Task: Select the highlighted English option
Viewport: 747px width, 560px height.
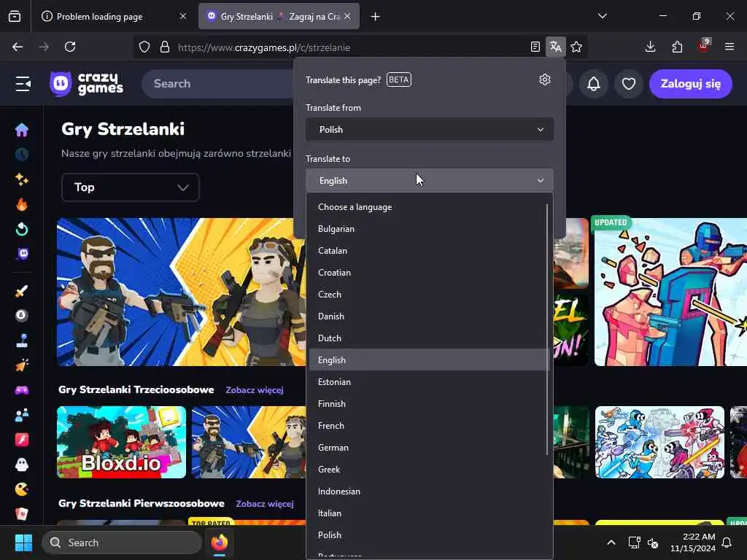Action: click(x=427, y=360)
